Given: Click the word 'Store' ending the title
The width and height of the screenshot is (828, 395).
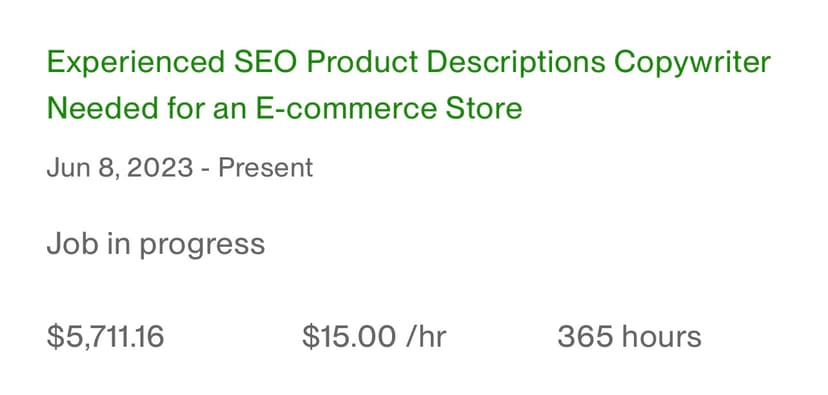Looking at the screenshot, I should pos(484,109).
